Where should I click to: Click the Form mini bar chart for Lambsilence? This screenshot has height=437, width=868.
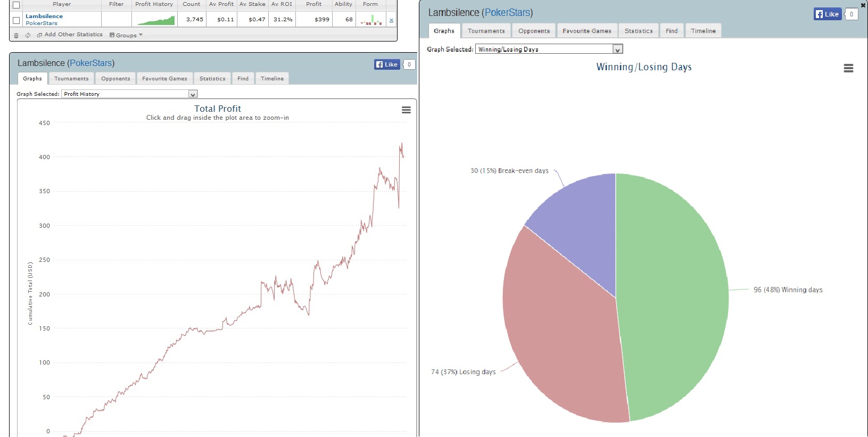click(371, 20)
